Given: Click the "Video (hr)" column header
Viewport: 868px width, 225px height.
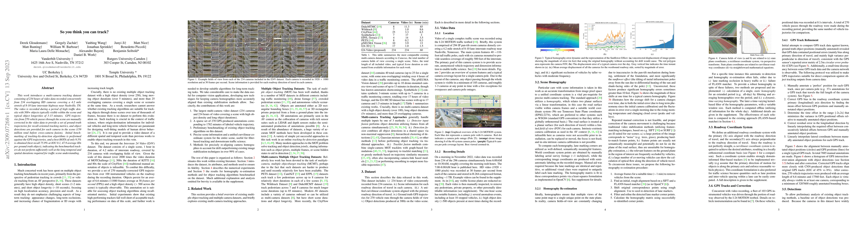Looking at the screenshot, I should (406, 23).
